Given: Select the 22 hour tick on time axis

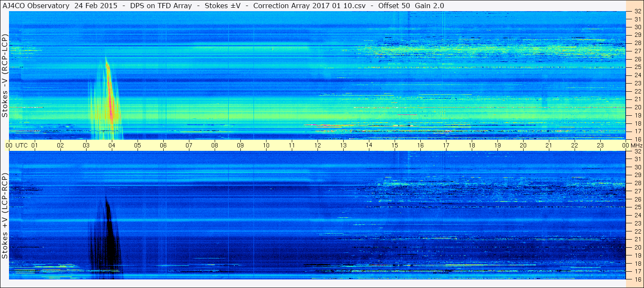Looking at the screenshot, I should point(575,145).
